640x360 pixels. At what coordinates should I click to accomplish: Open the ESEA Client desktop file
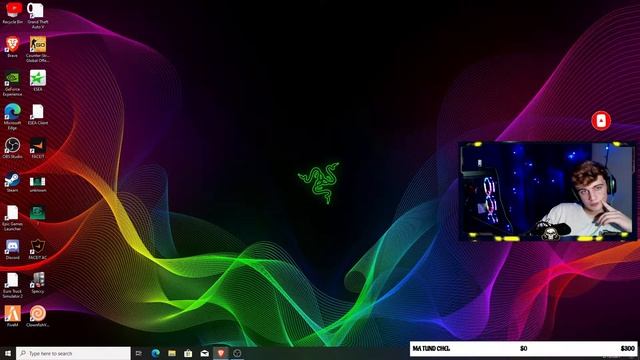coord(38,114)
